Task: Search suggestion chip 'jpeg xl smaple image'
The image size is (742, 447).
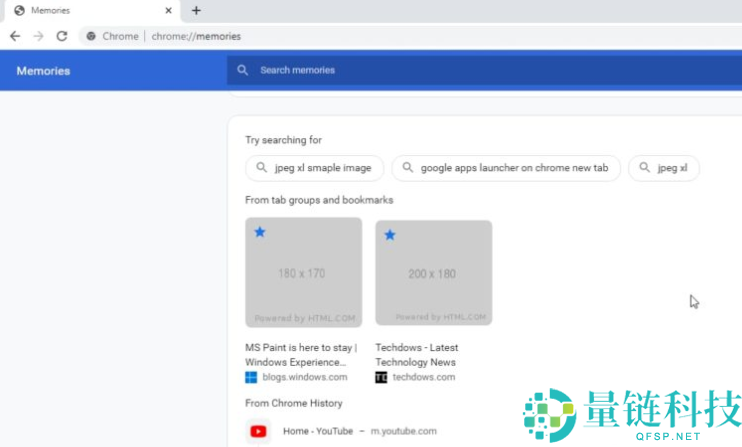Action: 314,168
